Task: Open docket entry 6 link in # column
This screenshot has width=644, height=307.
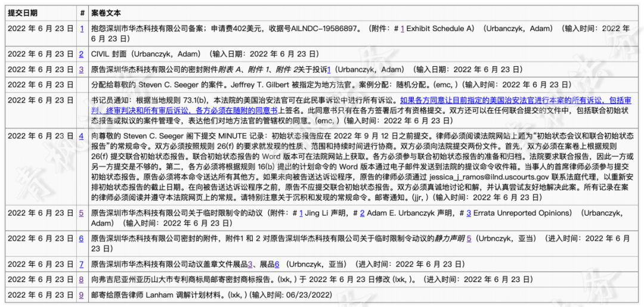Action: (x=82, y=238)
